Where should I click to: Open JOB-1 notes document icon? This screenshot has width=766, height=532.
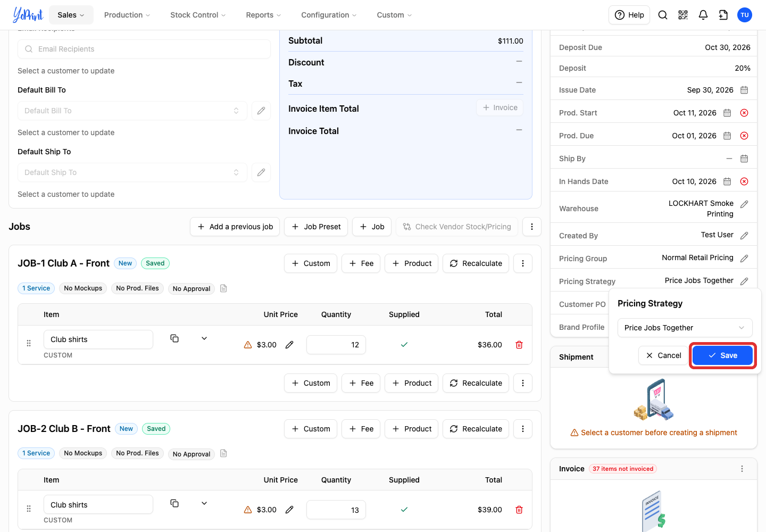click(223, 288)
